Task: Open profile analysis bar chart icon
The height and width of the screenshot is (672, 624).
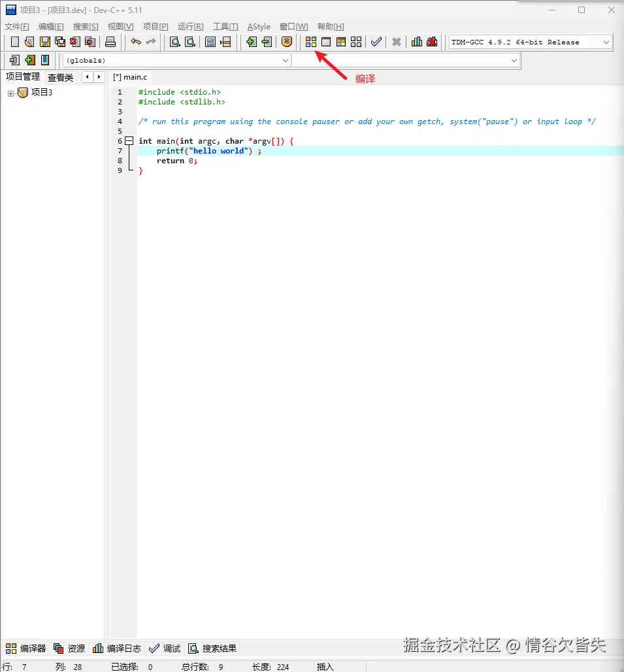Action: (x=417, y=42)
